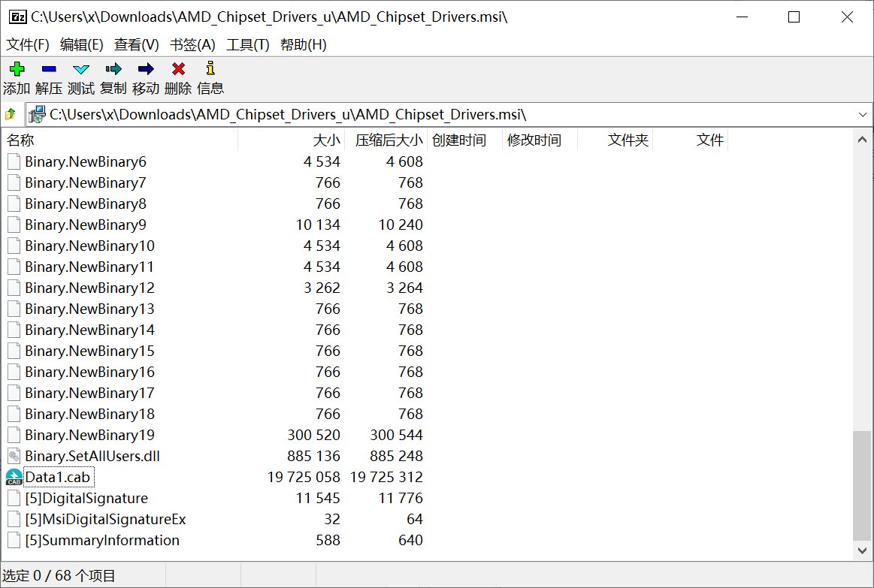Open the Info (信息) toolbar icon
The image size is (874, 588).
(210, 68)
